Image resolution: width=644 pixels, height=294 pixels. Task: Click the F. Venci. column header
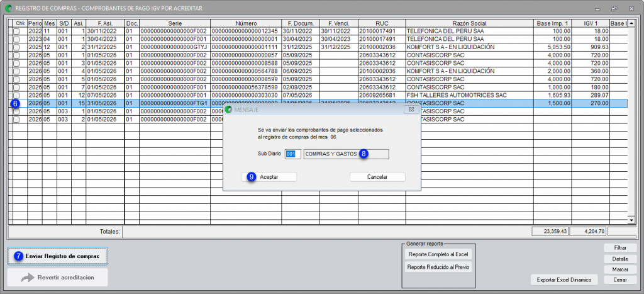(339, 23)
